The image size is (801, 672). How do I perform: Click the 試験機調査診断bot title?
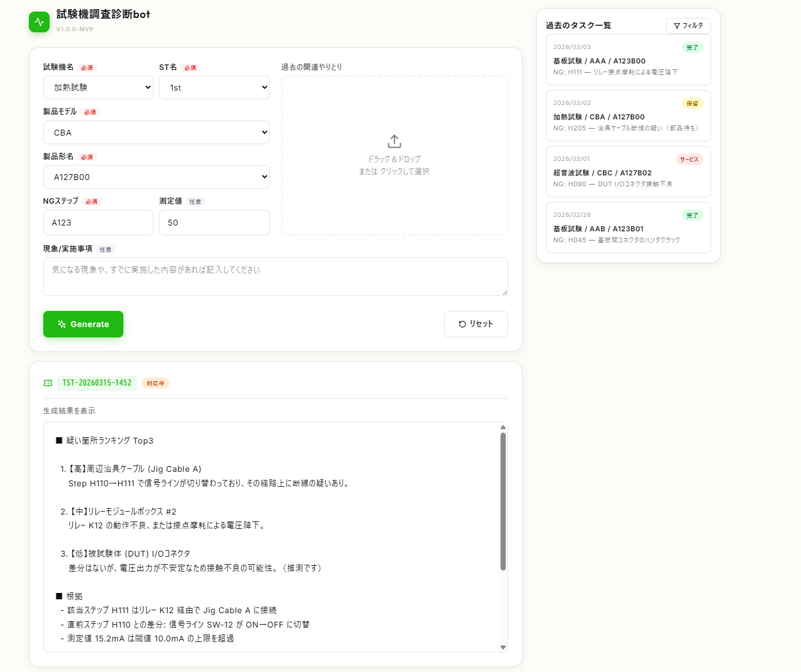103,14
